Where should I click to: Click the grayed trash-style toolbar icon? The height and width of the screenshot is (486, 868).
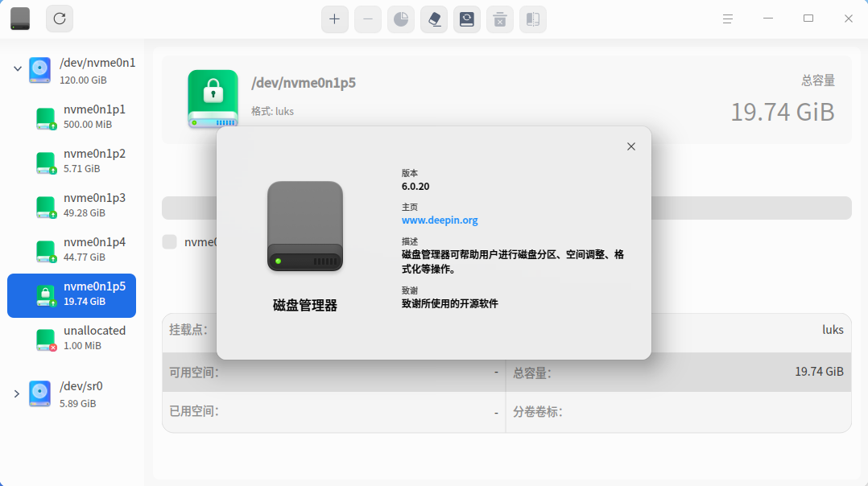point(500,19)
